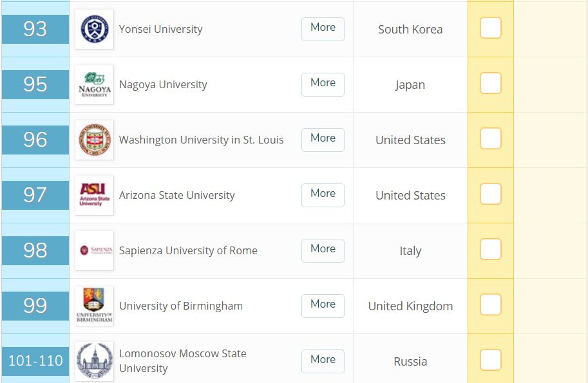Image resolution: width=588 pixels, height=383 pixels.
Task: Open the University of Birmingham name link
Action: pyautogui.click(x=181, y=306)
